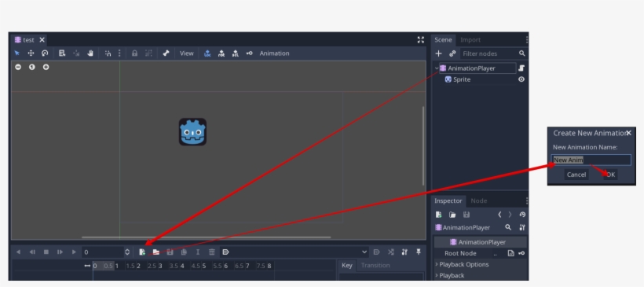Focus the Filter nodes search field
Screen dimensions: 644x287
tap(493, 53)
